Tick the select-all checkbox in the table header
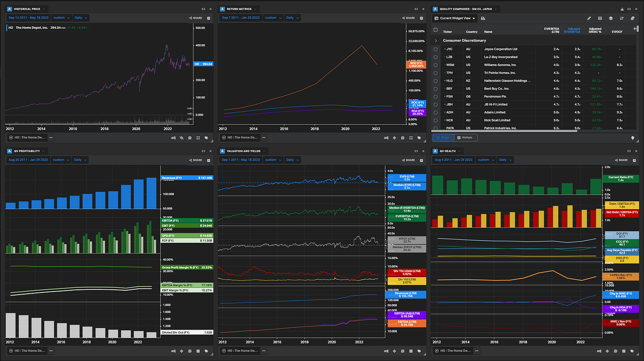644x361 pixels. coord(436,30)
